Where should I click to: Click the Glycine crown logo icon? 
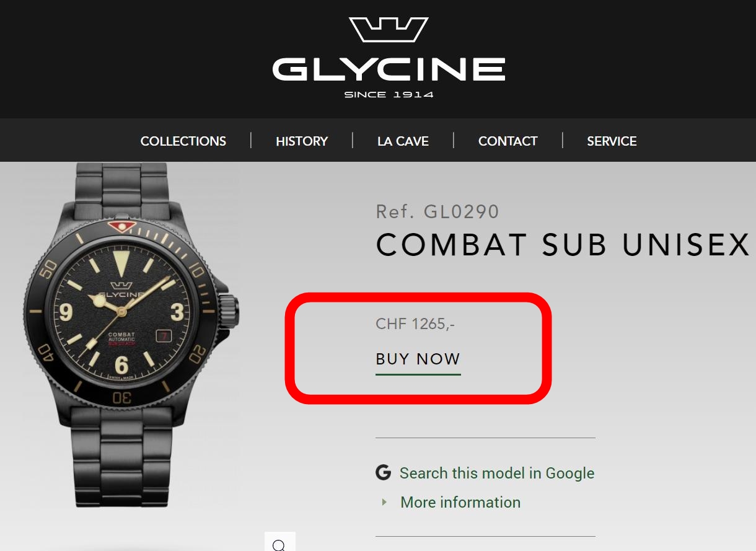[389, 30]
